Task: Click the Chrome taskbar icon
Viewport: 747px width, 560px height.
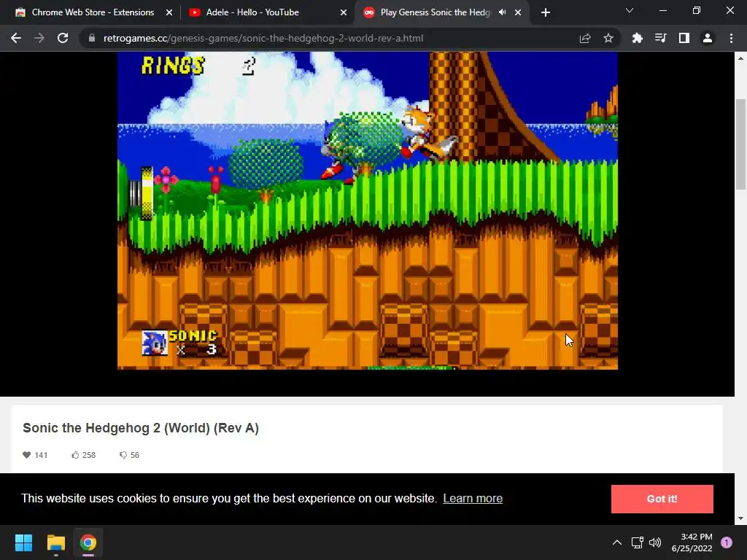Action: click(88, 542)
